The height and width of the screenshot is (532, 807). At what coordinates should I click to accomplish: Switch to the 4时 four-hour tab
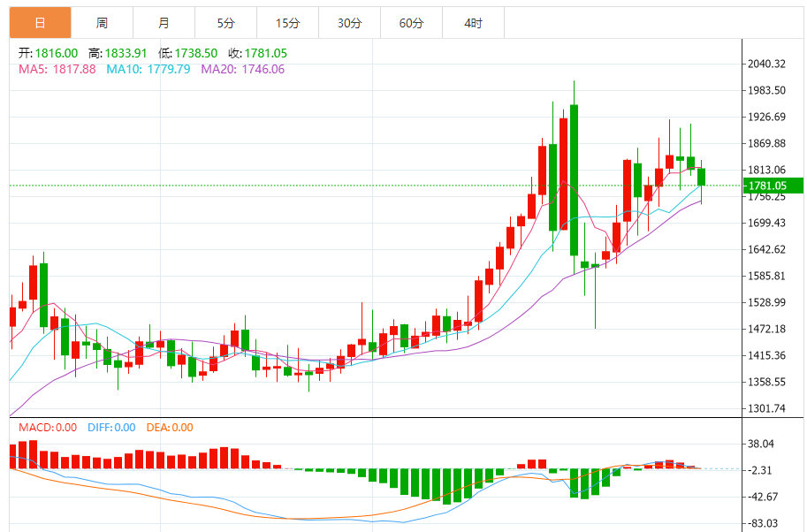tap(473, 23)
